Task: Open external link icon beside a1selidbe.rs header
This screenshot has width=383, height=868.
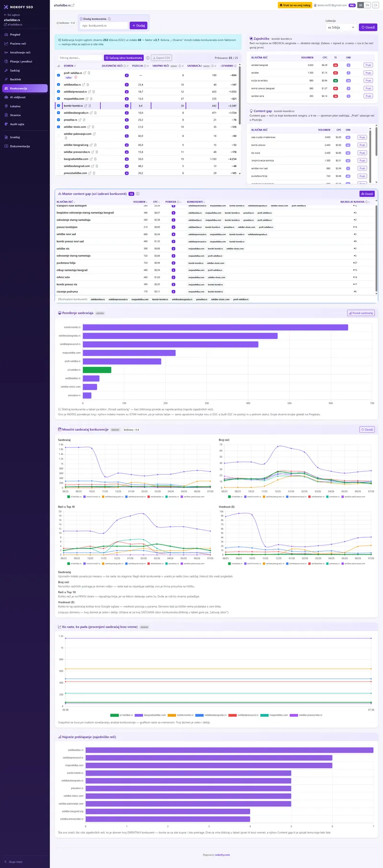Action: (x=73, y=5)
